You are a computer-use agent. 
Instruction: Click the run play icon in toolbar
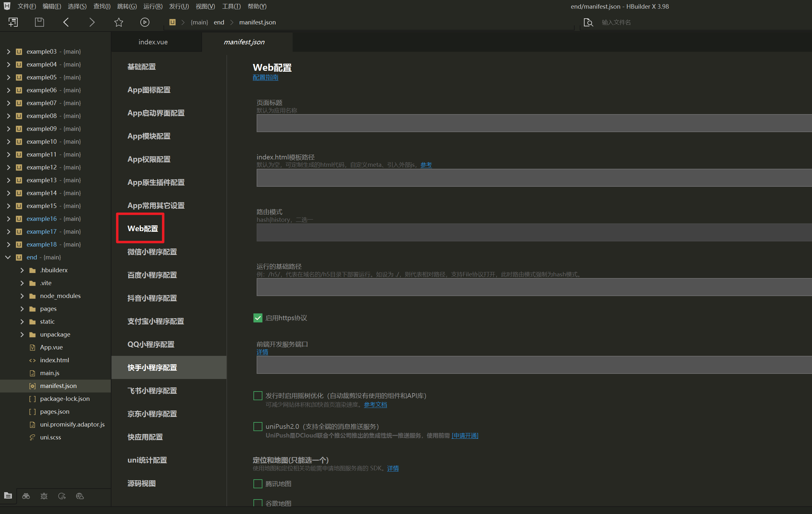[145, 22]
